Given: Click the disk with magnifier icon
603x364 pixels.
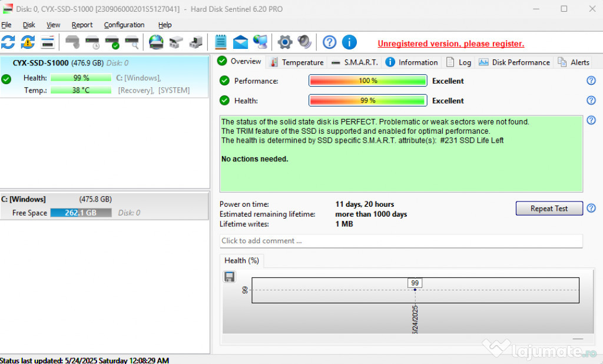Looking at the screenshot, I should pyautogui.click(x=132, y=42).
